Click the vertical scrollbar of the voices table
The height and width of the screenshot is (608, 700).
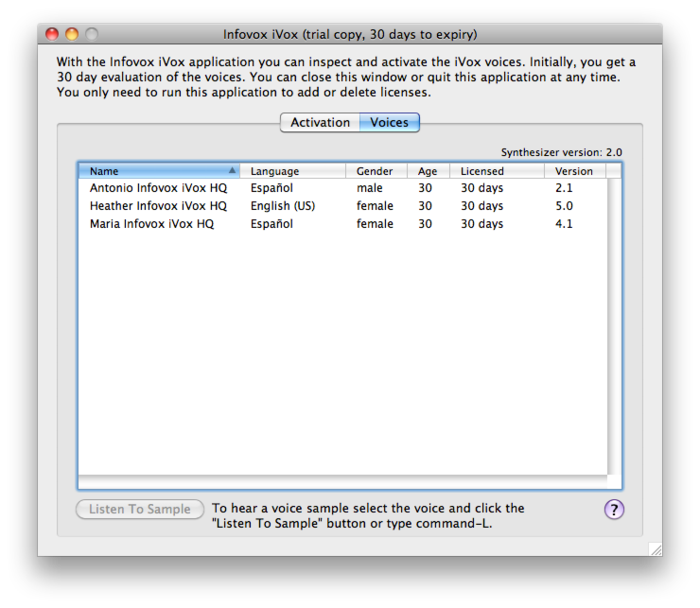(x=614, y=327)
